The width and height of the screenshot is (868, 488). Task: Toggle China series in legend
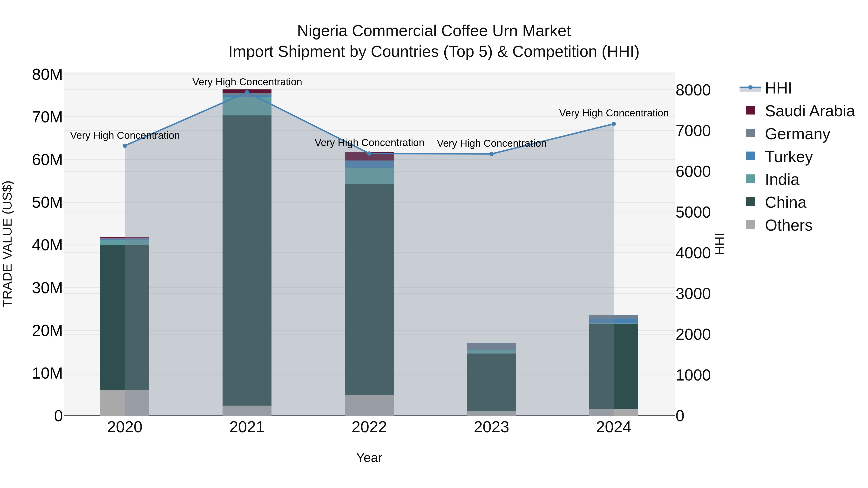[x=776, y=202]
